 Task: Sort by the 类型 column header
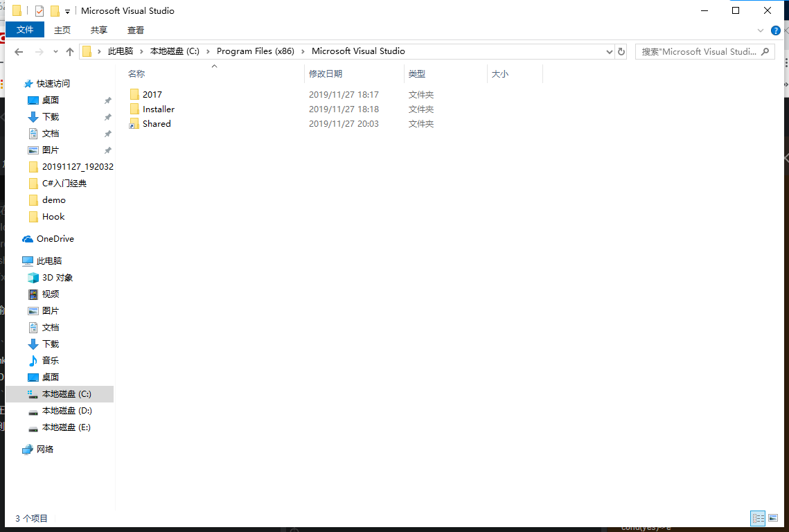pyautogui.click(x=416, y=74)
